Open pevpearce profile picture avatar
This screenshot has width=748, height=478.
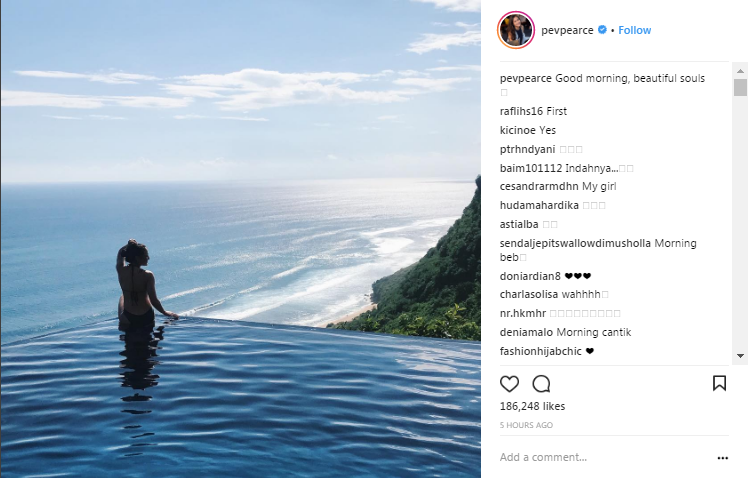[515, 30]
